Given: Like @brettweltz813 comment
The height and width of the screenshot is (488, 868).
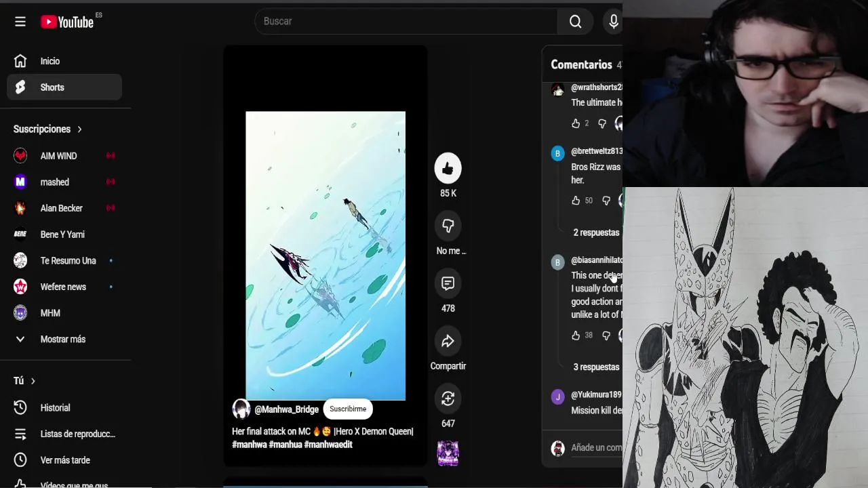Looking at the screenshot, I should [576, 201].
